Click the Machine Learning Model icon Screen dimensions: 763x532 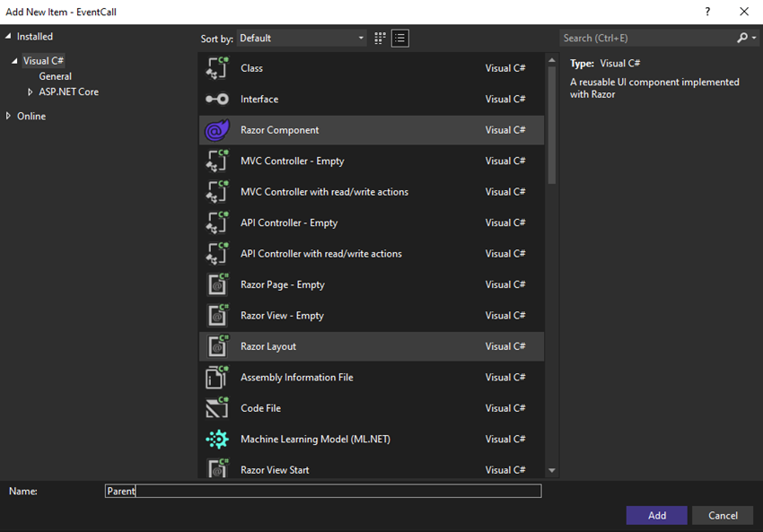click(x=217, y=440)
